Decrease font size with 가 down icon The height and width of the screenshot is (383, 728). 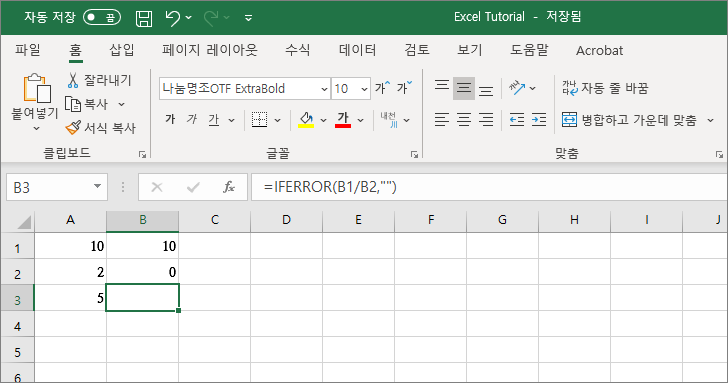click(404, 87)
